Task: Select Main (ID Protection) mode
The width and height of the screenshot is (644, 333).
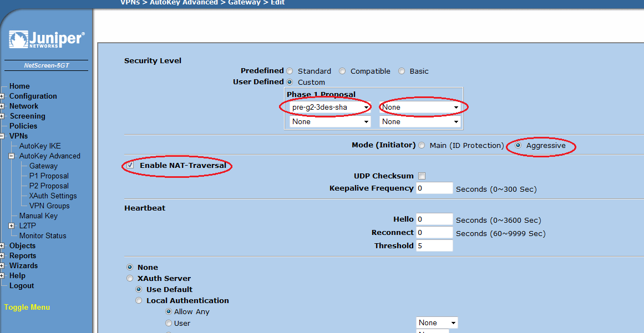Action: pos(422,146)
